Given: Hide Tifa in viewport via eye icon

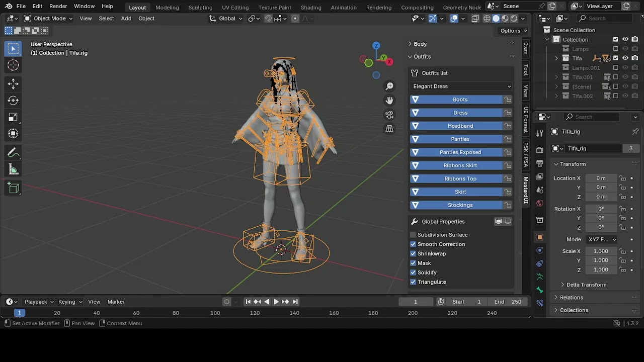Looking at the screenshot, I should click(x=625, y=58).
